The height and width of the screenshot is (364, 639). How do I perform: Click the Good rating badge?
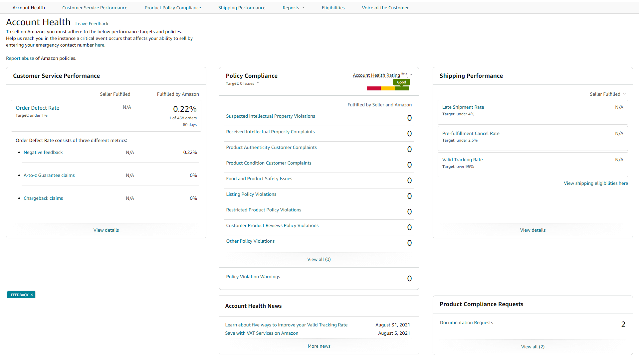[401, 82]
